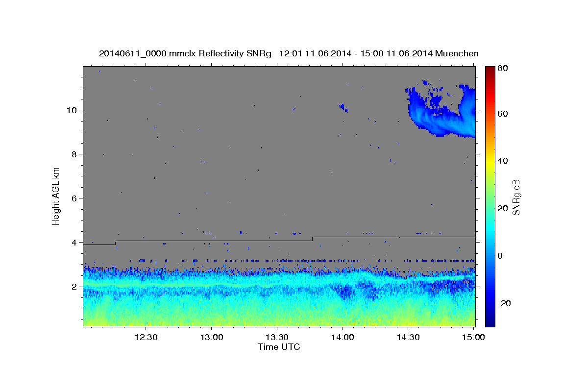The width and height of the screenshot is (588, 392).
Task: Click the 14:00 time tick label
Action: tap(343, 337)
